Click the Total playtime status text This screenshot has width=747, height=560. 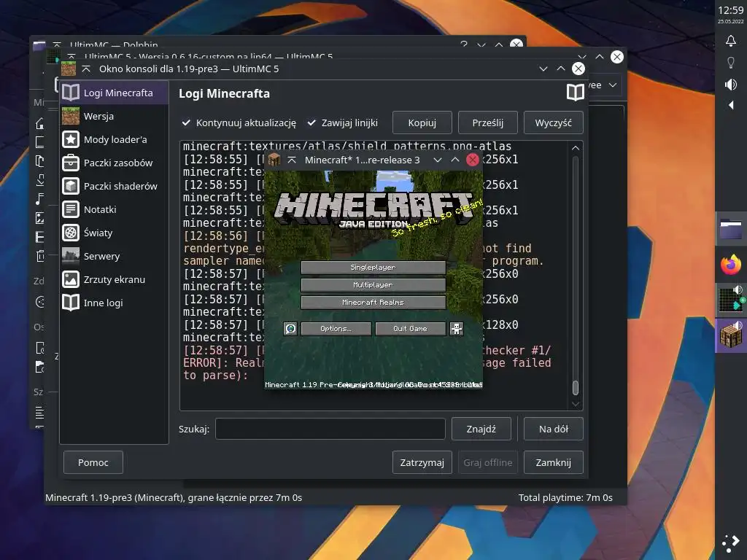coord(565,497)
